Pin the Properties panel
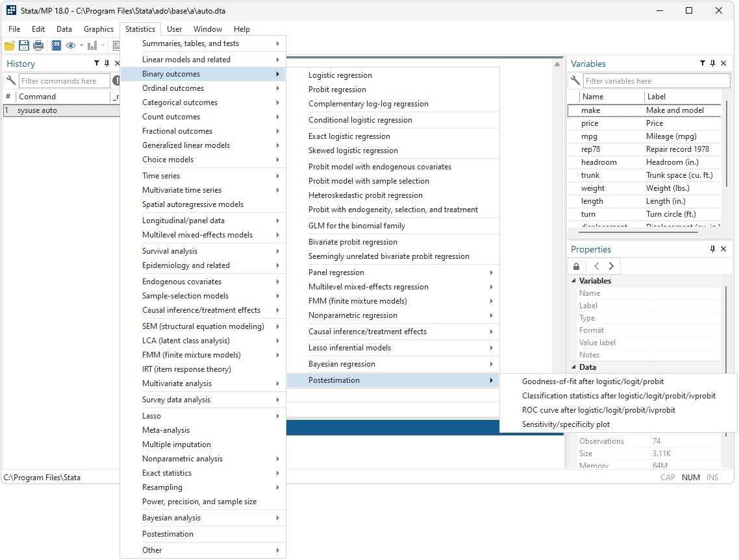Viewport: 739px width, 560px height. (x=712, y=249)
